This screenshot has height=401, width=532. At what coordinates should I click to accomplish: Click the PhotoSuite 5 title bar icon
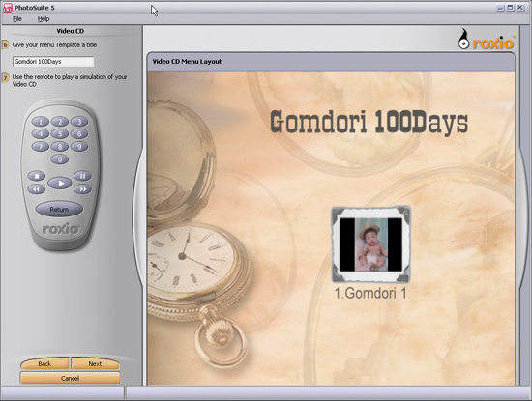[8, 8]
